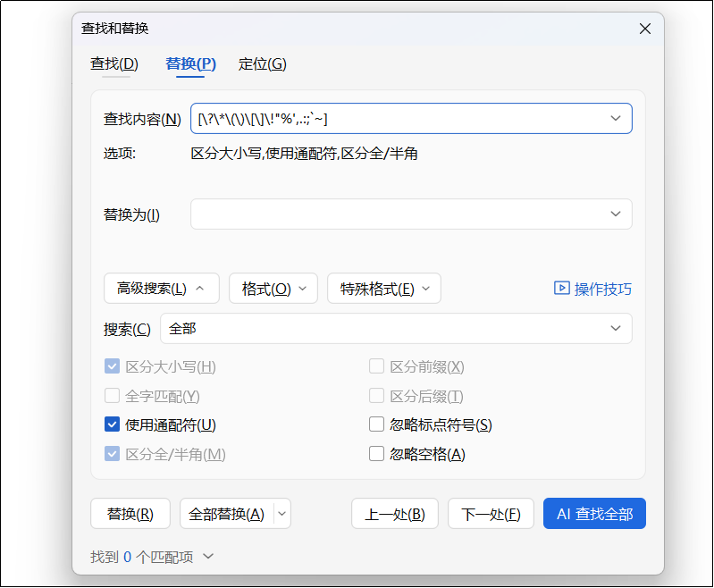This screenshot has width=714, height=588.
Task: Toggle the 区分大小写(H) checkbox
Action: pos(112,366)
